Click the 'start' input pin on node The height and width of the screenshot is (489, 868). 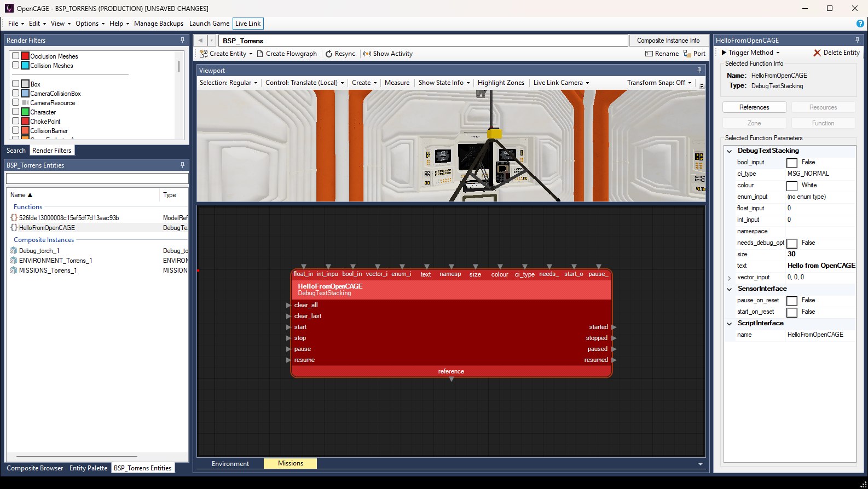[288, 327]
